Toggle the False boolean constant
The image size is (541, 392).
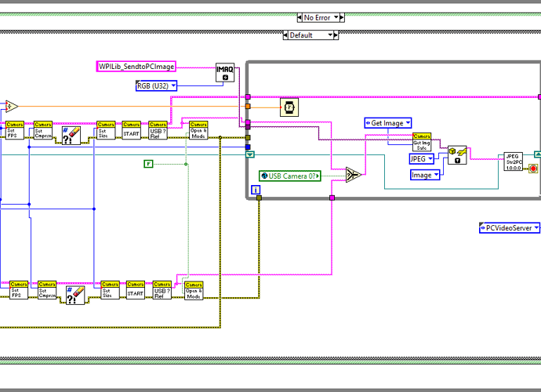(x=148, y=164)
